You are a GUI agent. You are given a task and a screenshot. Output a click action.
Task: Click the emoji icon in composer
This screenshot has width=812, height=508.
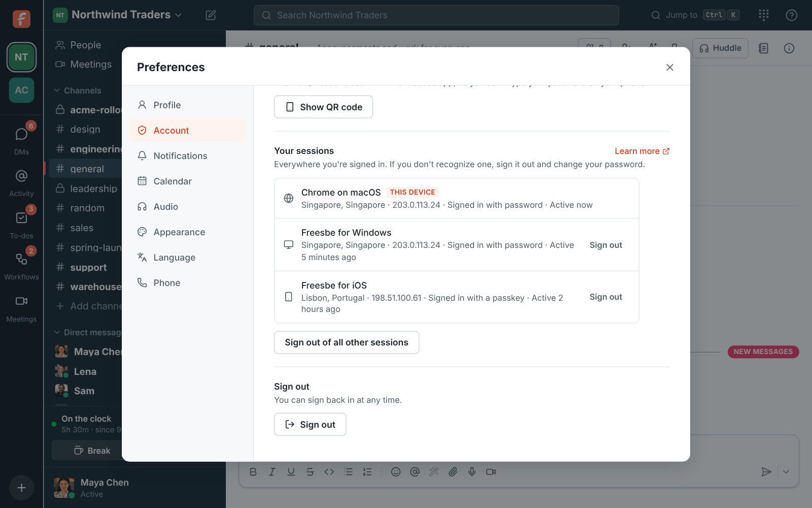point(396,472)
